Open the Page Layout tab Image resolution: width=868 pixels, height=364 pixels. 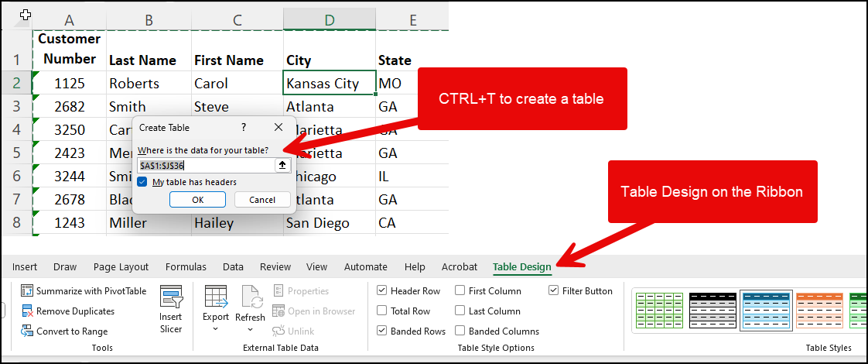click(x=121, y=266)
